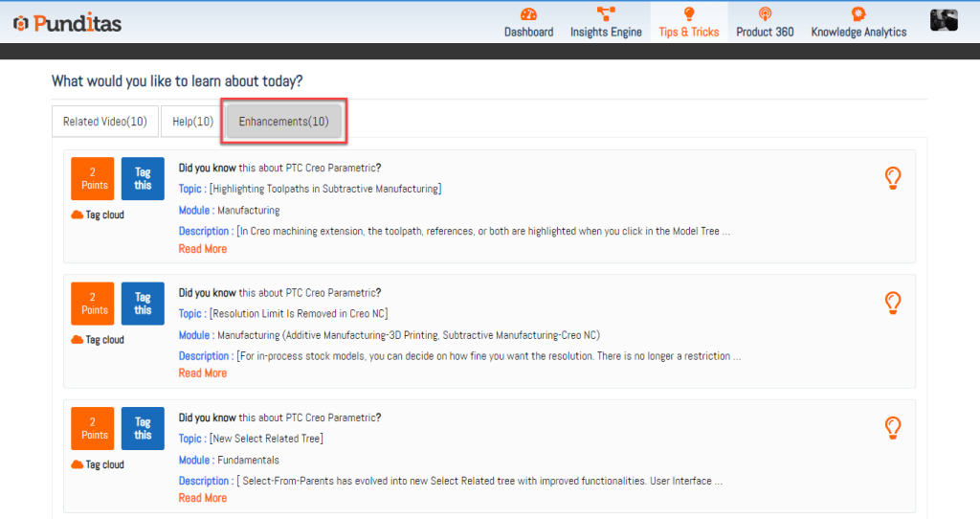Click Tag this on New Select Related Tree card

(143, 428)
